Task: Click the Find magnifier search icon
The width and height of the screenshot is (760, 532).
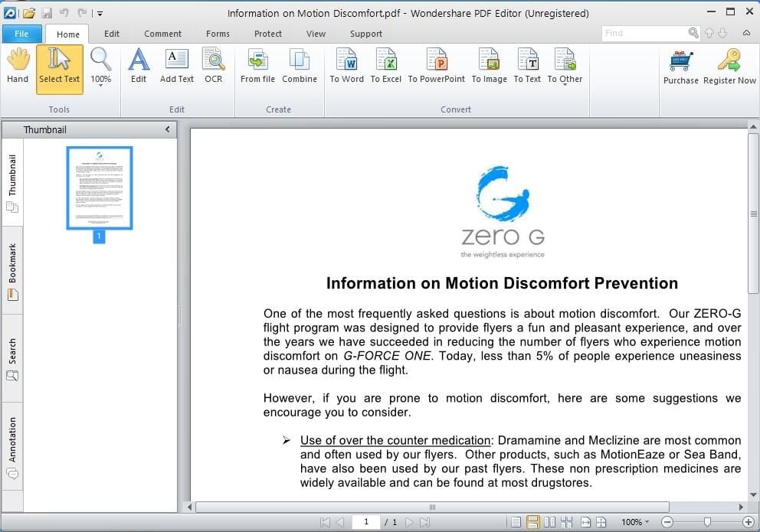Action: [693, 33]
